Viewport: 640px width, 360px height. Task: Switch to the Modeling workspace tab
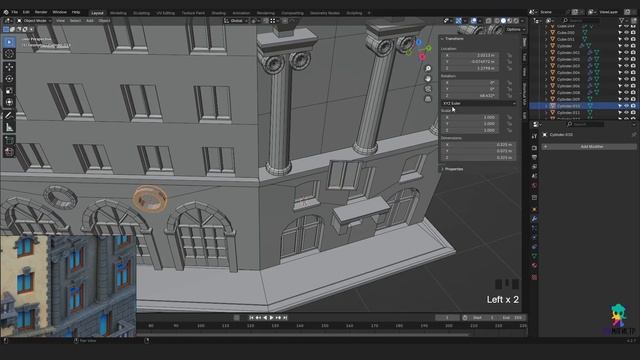[x=118, y=13]
